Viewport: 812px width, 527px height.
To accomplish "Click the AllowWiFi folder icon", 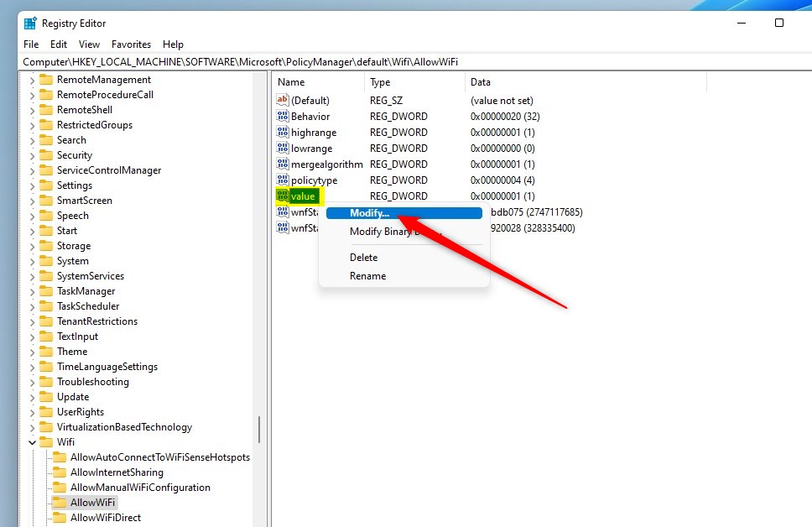I will click(x=60, y=503).
